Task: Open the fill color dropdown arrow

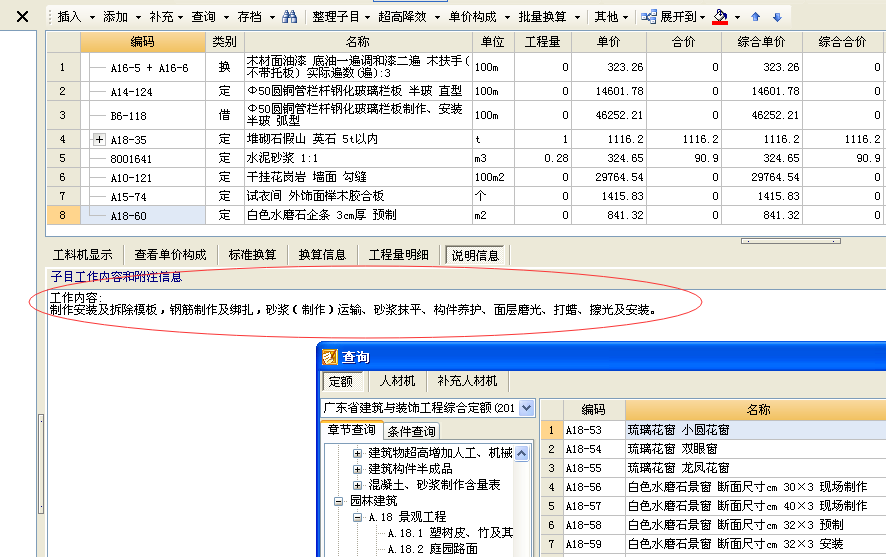Action: (737, 18)
